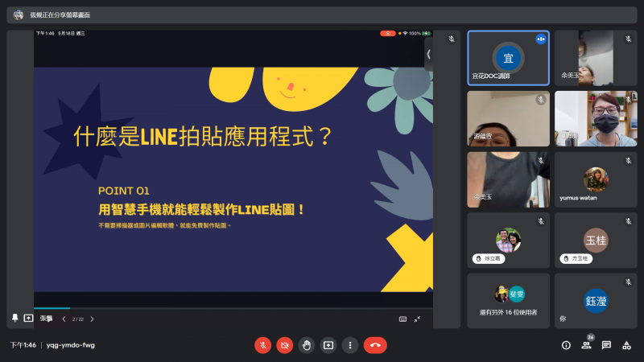This screenshot has height=362, width=644.
Task: Leave the call with red hangup button
Action: [375, 345]
